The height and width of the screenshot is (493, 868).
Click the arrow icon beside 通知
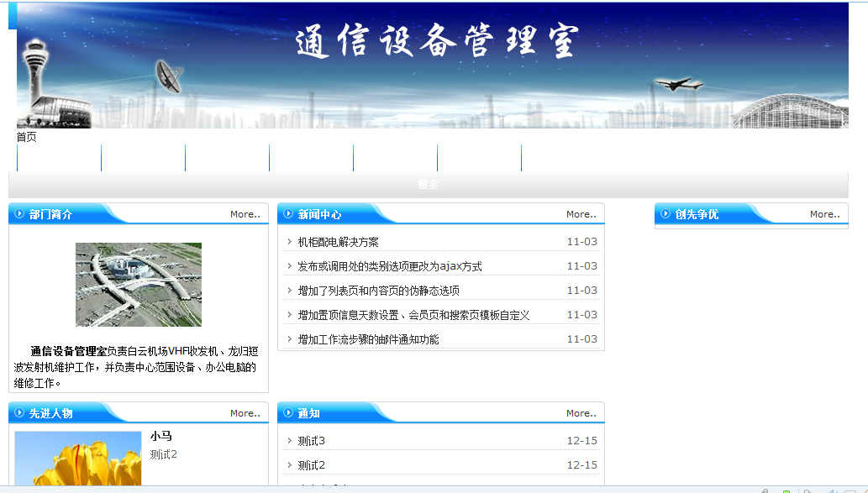coord(288,413)
